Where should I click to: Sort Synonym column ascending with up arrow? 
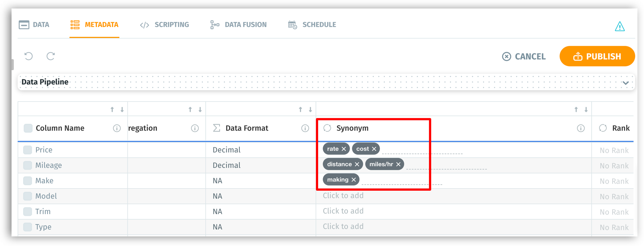[576, 109]
